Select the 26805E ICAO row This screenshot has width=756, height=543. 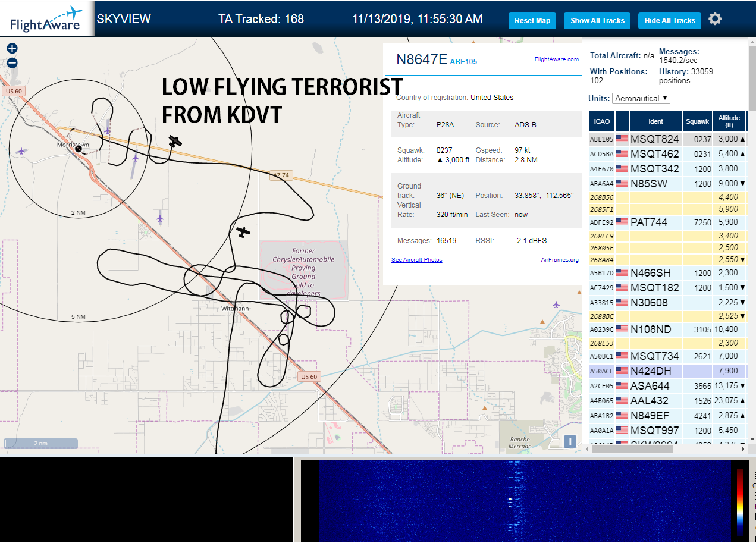(x=667, y=248)
